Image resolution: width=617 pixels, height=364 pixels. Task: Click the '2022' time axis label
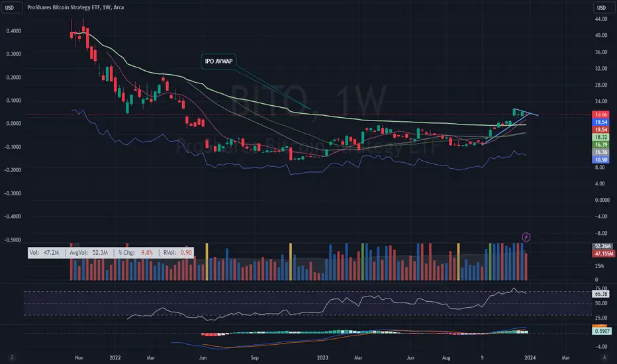click(115, 357)
